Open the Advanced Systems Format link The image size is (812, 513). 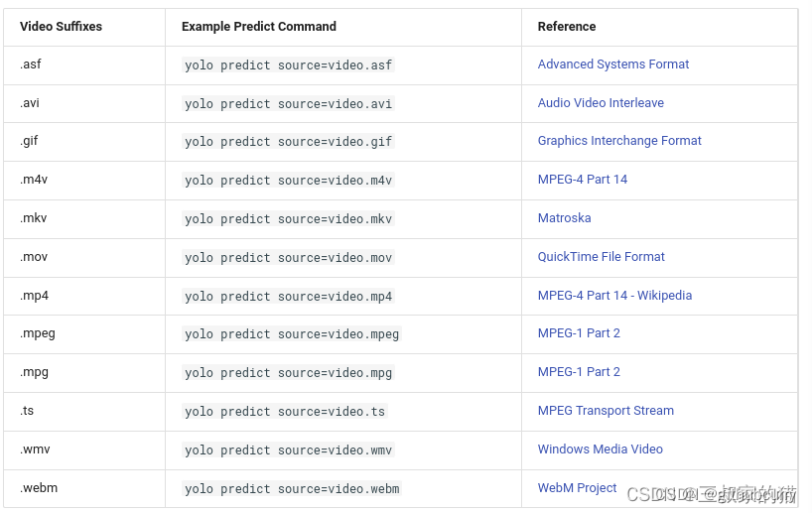click(x=612, y=64)
